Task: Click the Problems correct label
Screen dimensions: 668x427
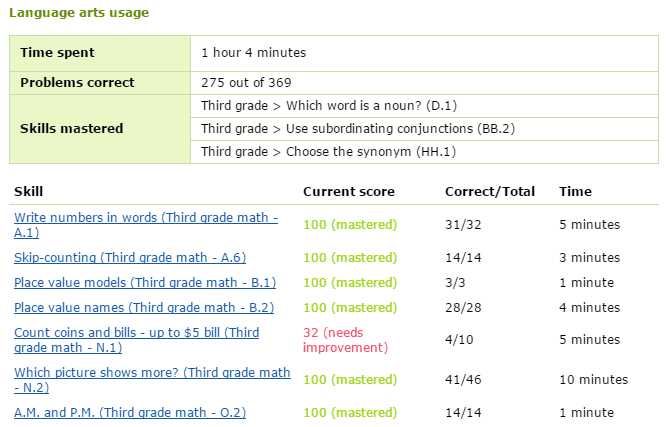Action: tap(77, 82)
